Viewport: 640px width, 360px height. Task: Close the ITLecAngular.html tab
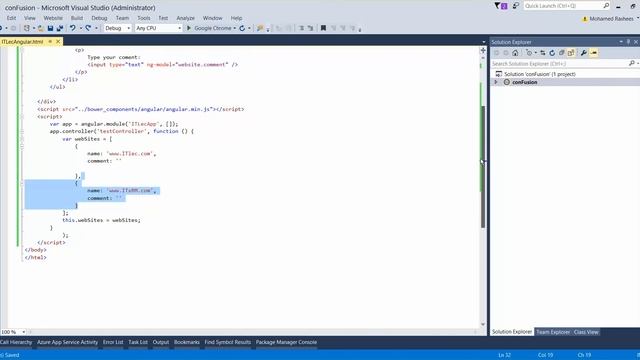(x=58, y=42)
